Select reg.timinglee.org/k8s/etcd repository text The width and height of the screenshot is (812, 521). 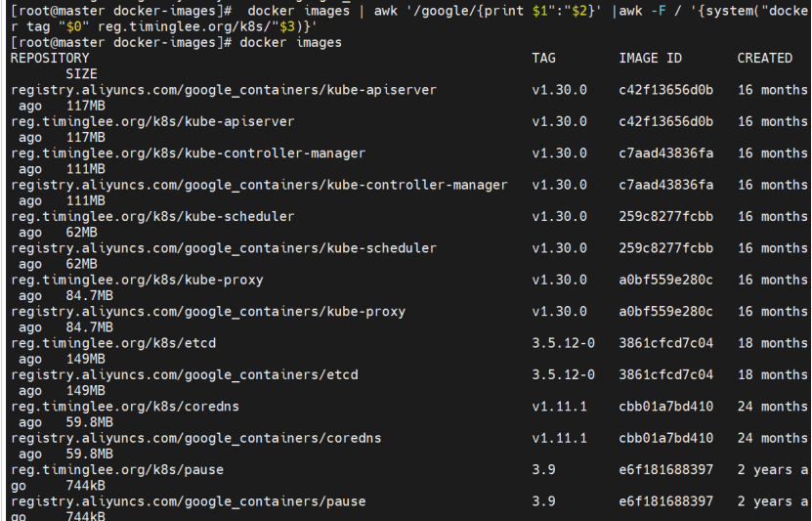point(113,343)
